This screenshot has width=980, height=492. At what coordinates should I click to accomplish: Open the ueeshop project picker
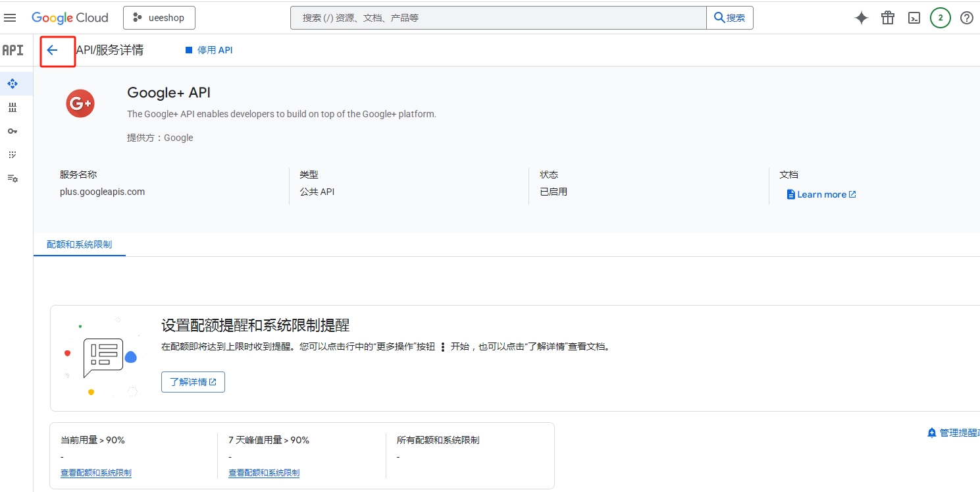pyautogui.click(x=159, y=18)
